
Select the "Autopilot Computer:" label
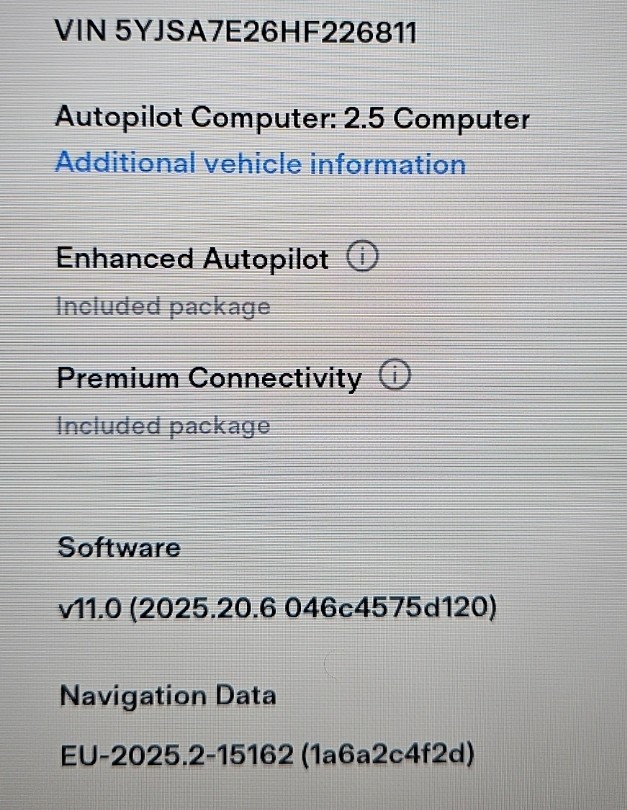(195, 119)
